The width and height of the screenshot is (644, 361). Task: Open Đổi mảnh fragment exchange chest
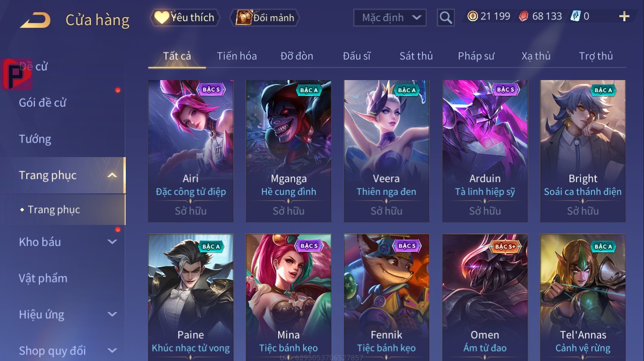pos(265,18)
